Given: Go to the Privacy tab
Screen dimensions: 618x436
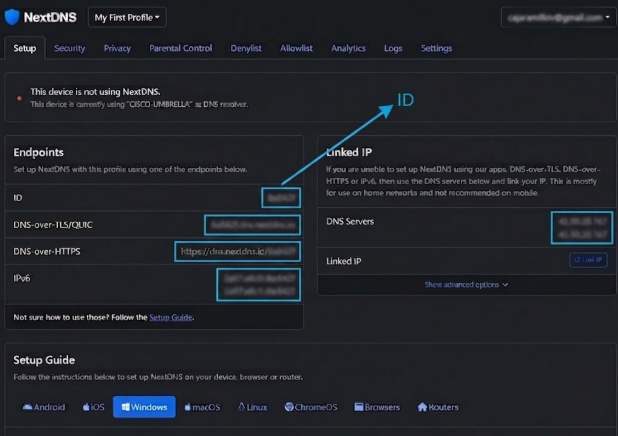Looking at the screenshot, I should click(117, 48).
